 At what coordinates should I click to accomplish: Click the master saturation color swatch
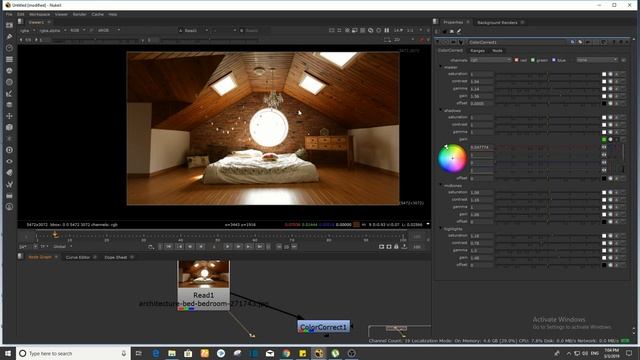(x=604, y=74)
